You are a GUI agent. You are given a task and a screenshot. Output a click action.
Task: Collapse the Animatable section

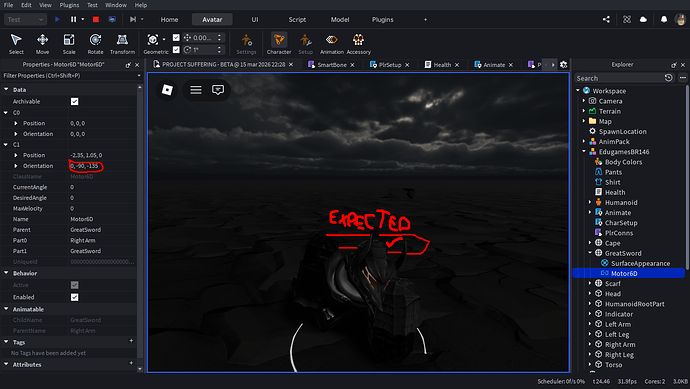click(6, 309)
